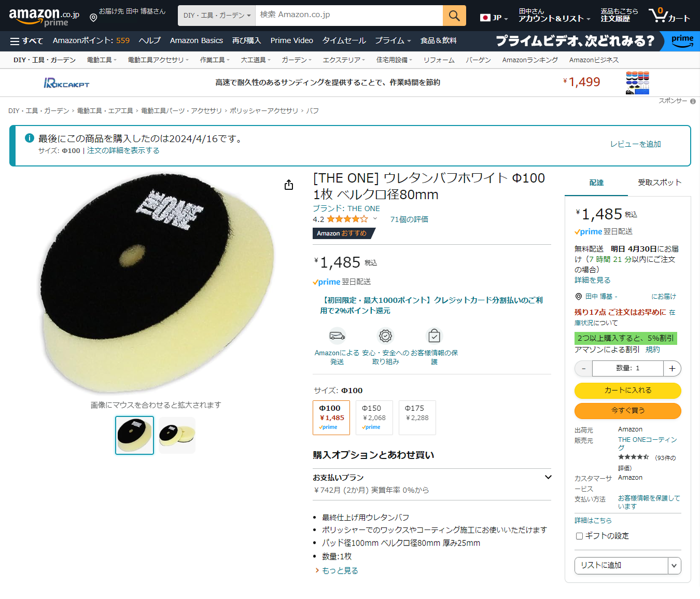This screenshot has height=599, width=700.
Task: Enable the ギフトの設定 checkbox
Action: point(579,536)
